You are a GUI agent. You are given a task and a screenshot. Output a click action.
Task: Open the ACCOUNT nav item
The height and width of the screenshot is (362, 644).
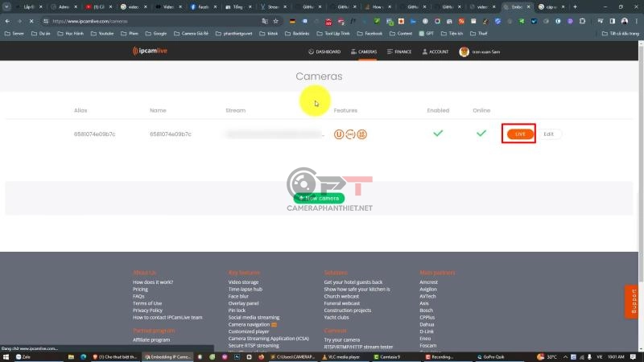pyautogui.click(x=435, y=51)
